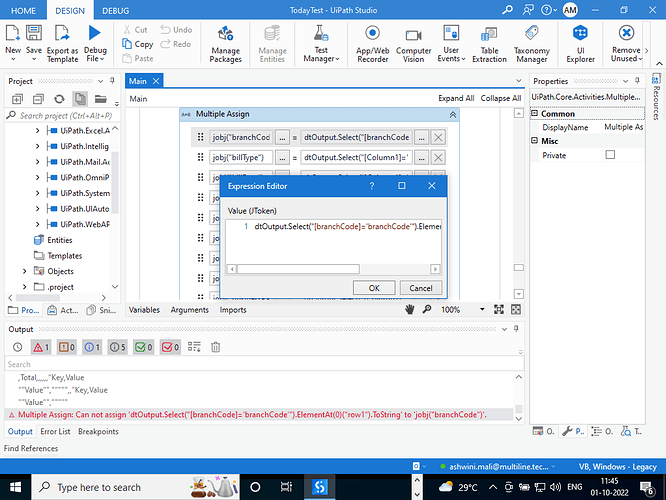Viewport: 666px width, 500px height.
Task: Clear the Output panel with trash icon
Action: click(x=215, y=347)
